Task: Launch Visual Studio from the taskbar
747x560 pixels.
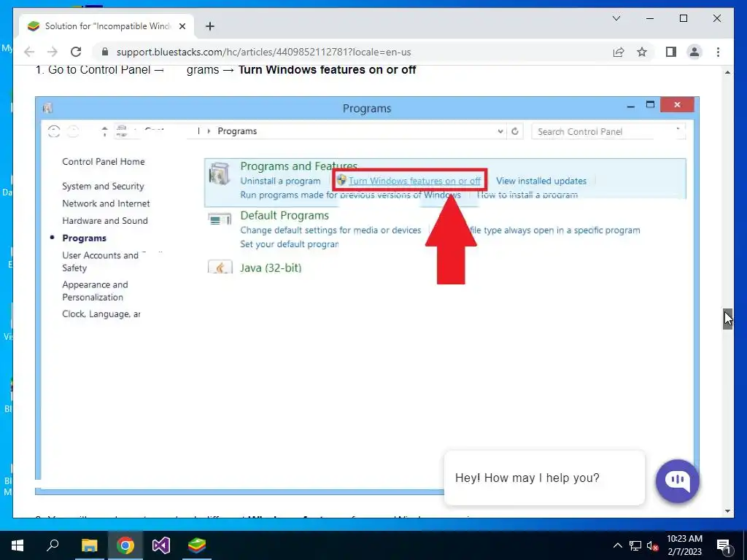Action: pyautogui.click(x=161, y=545)
